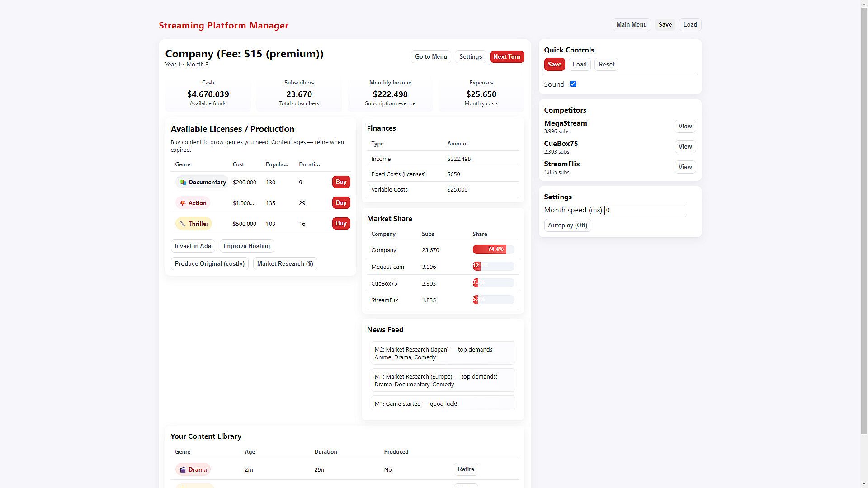Viewport: 868px width, 488px height.
Task: Click the Action genre icon
Action: pyautogui.click(x=183, y=203)
